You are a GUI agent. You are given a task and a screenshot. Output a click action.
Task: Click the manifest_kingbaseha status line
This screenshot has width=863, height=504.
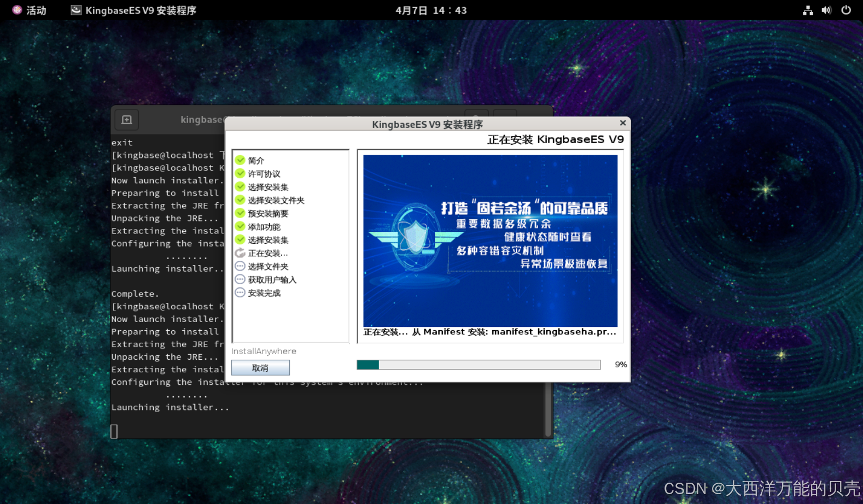(x=489, y=332)
